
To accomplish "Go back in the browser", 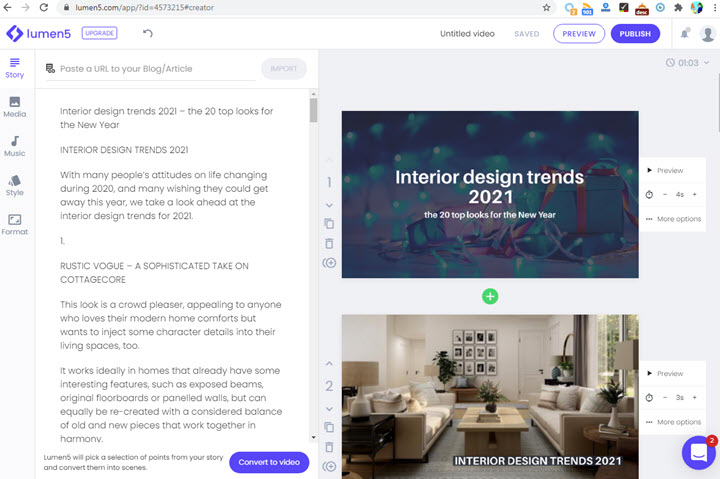I will pos(8,7).
